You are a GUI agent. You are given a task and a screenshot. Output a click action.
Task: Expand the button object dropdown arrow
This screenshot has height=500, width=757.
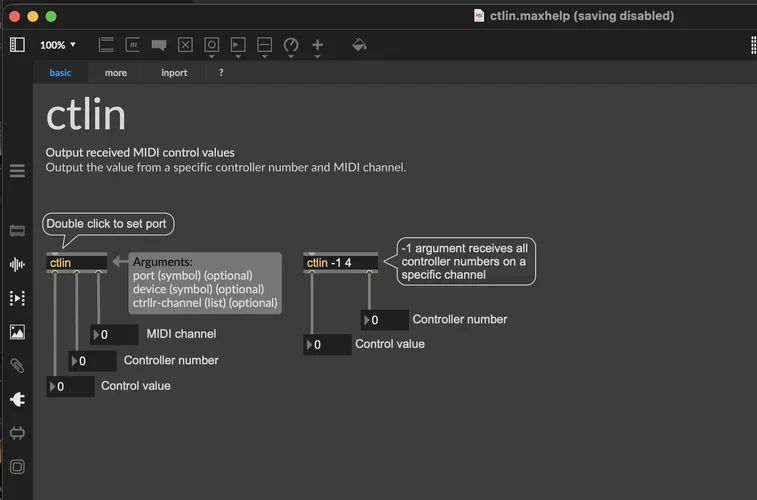click(211, 56)
